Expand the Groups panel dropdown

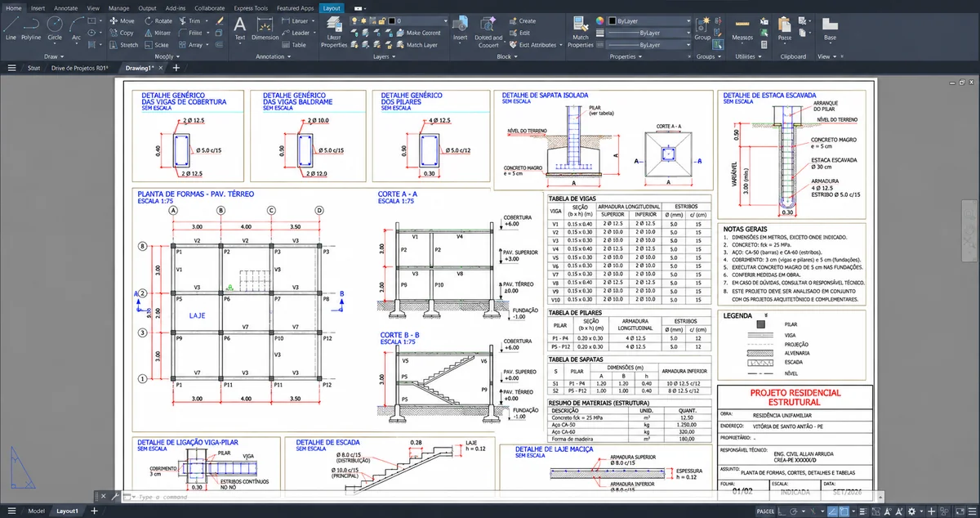(x=708, y=56)
